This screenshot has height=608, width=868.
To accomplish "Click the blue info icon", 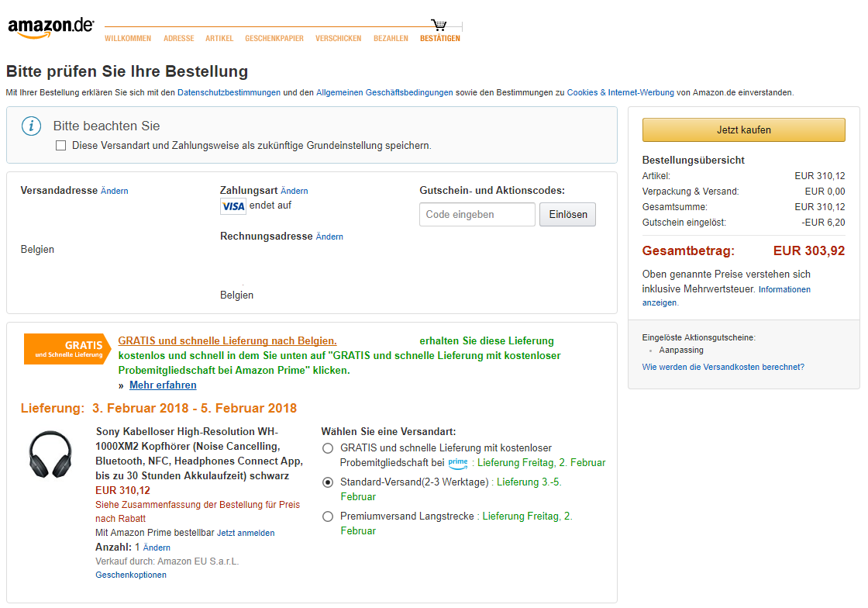I will tap(30, 126).
